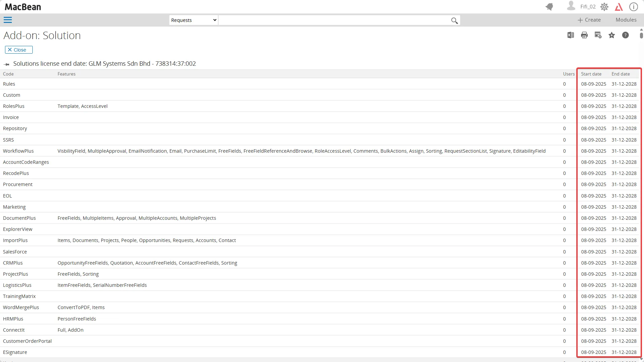Open the help question mark icon
This screenshot has width=644, height=362.
tap(625, 35)
